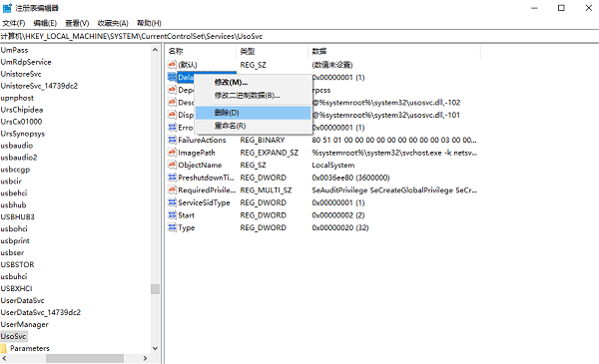Click the tree scrollbar's down arrow
The image size is (599, 364).
(x=155, y=348)
